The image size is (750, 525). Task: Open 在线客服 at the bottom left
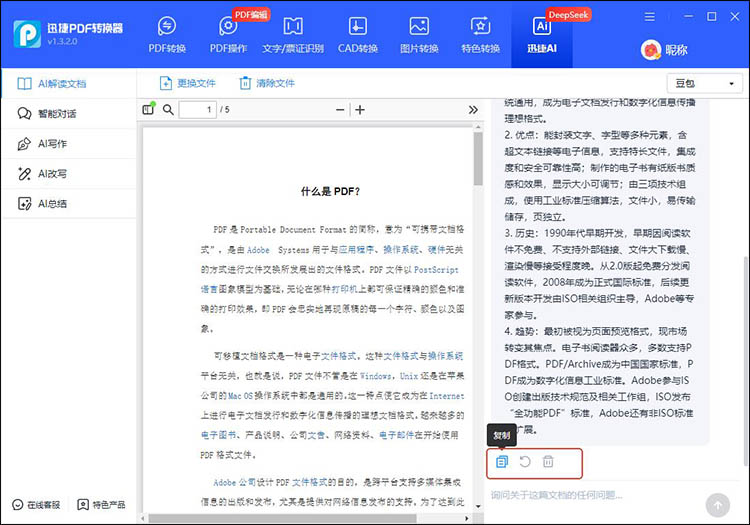pos(36,505)
